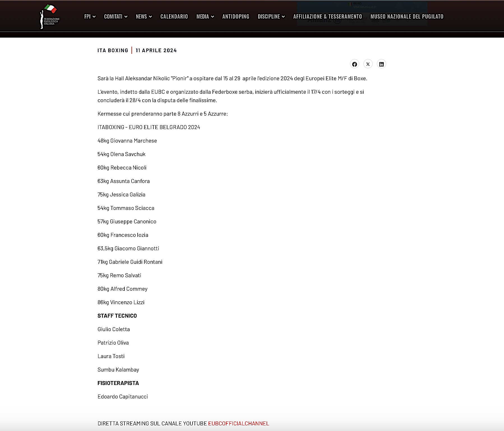Open the Media dropdown menu

[205, 17]
